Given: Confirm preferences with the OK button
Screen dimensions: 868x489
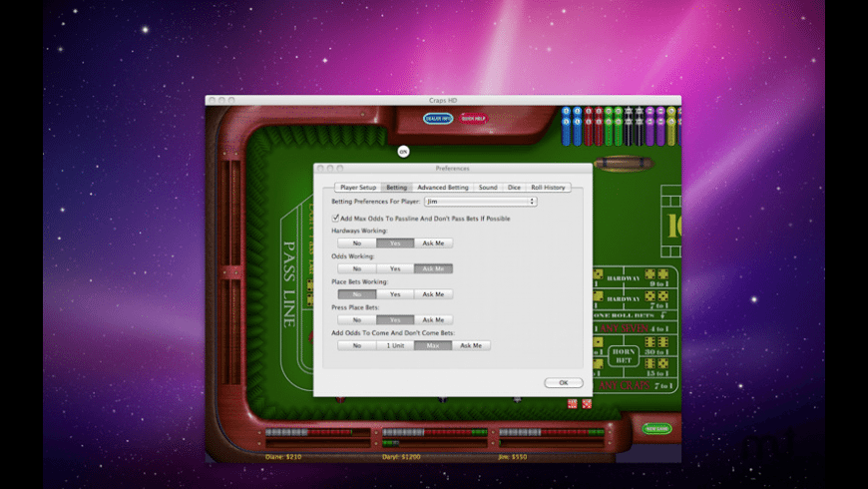Looking at the screenshot, I should click(x=563, y=382).
